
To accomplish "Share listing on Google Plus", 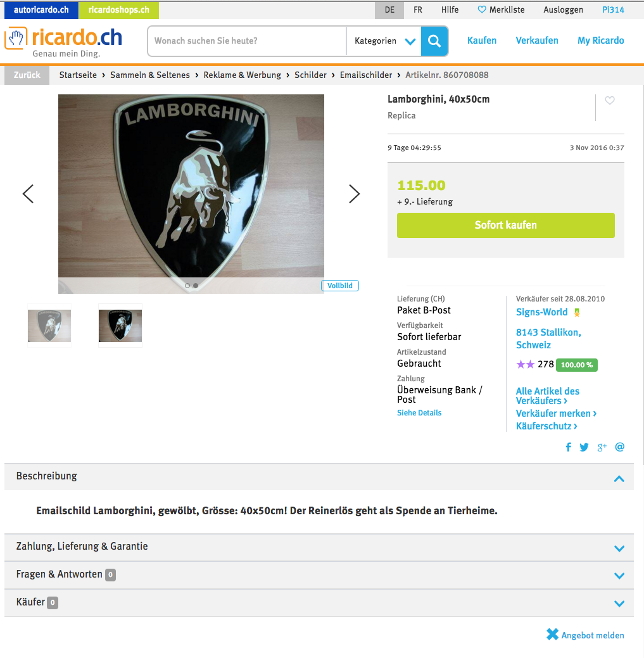I will click(x=602, y=447).
